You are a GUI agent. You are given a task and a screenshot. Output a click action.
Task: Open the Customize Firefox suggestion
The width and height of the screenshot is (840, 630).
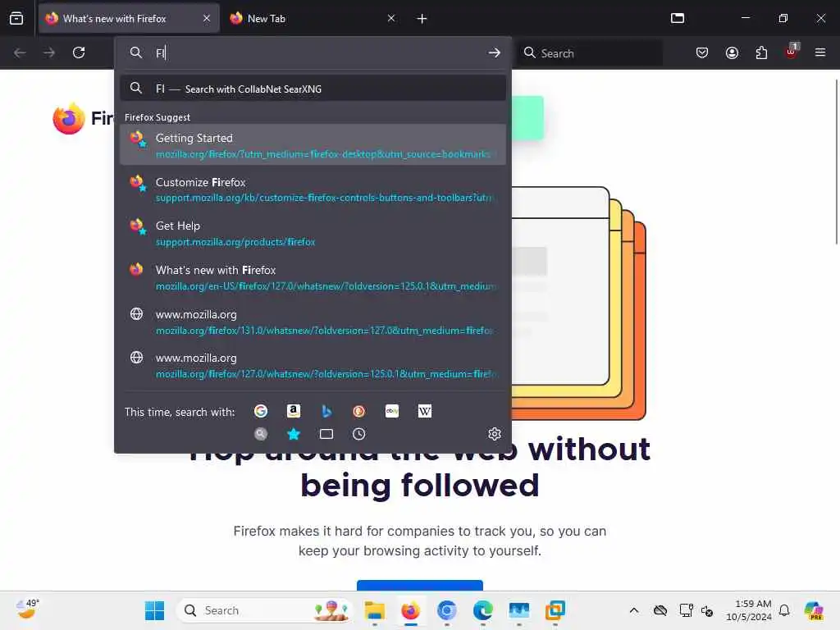[x=313, y=189]
